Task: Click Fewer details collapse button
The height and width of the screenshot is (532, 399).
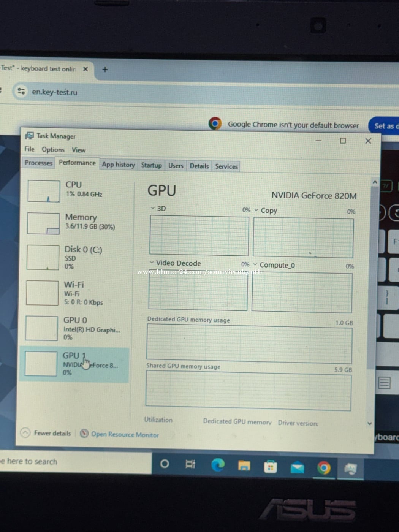Action: click(x=46, y=433)
